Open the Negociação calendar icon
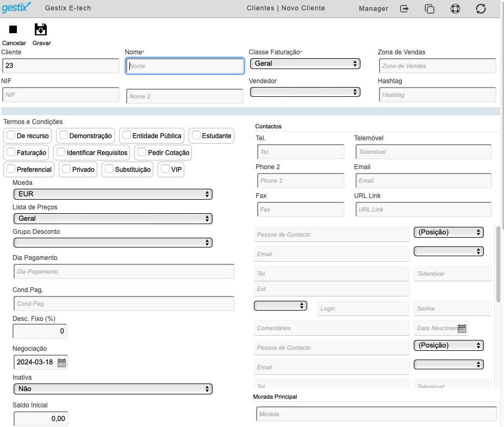The width and height of the screenshot is (504, 427). 62,363
